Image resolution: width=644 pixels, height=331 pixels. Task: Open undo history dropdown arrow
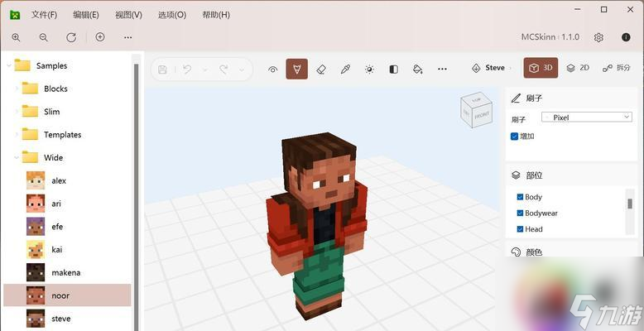(205, 70)
